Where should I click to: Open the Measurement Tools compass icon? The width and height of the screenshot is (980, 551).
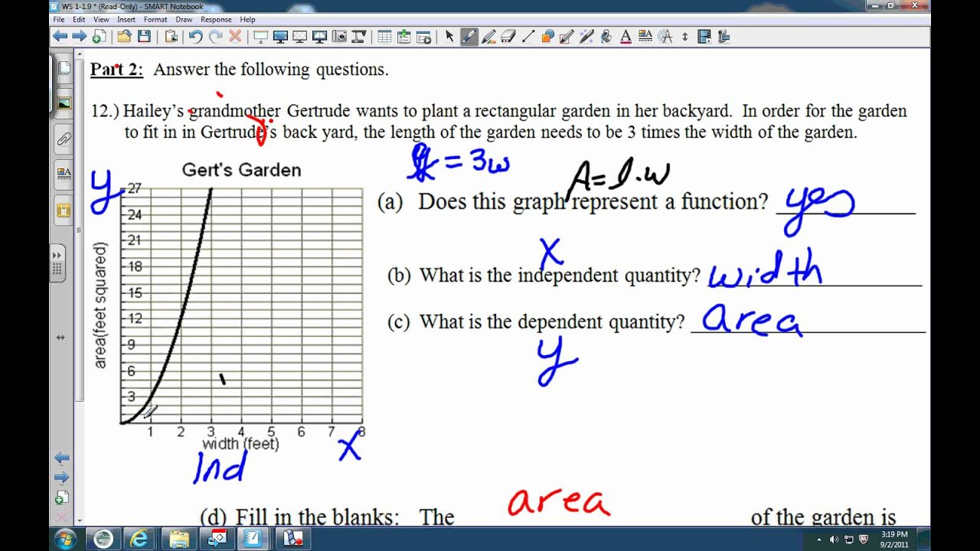pyautogui.click(x=665, y=36)
